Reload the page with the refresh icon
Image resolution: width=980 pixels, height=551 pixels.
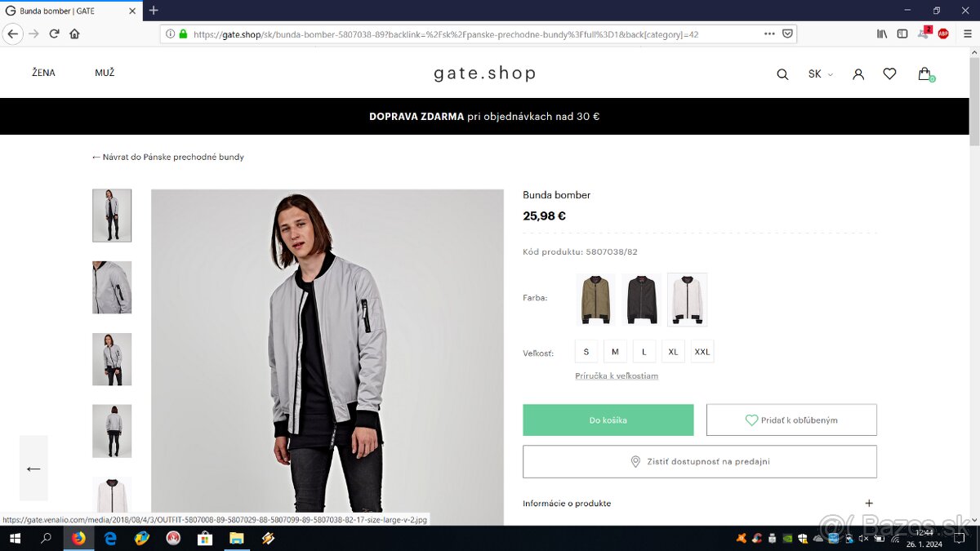(54, 33)
